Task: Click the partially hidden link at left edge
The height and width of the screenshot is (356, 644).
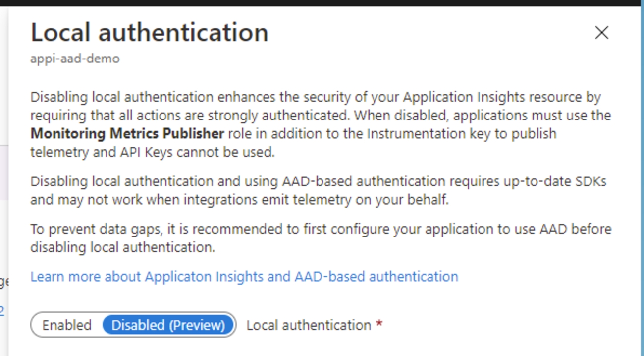Action: pos(2,310)
